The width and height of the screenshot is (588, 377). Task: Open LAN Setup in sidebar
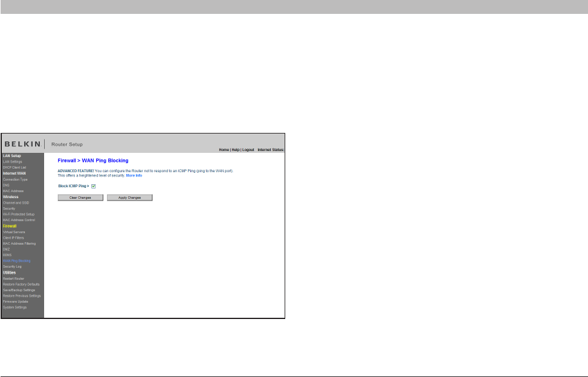pyautogui.click(x=12, y=156)
